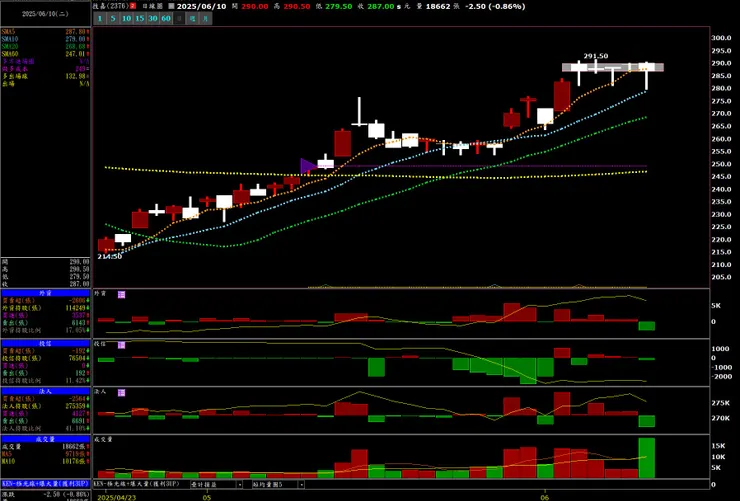The height and width of the screenshot is (501, 740).
Task: Click the 275K label on the 法人 axis
Action: pyautogui.click(x=721, y=403)
